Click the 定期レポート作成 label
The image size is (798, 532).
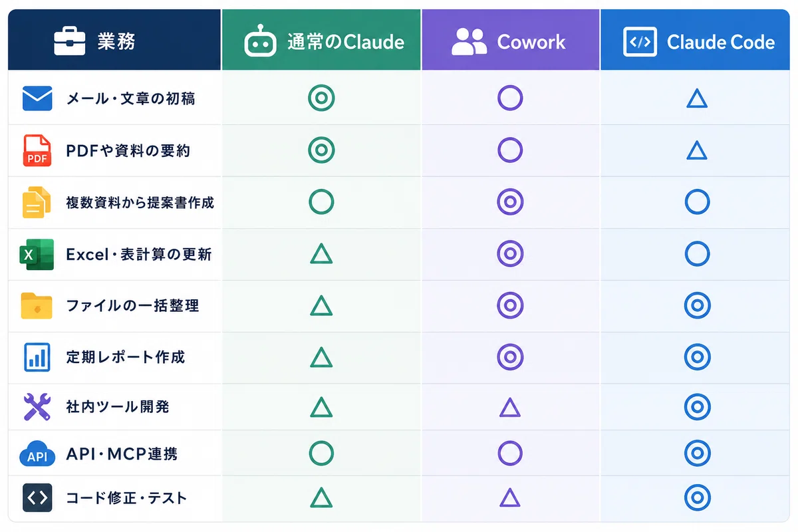(x=126, y=357)
